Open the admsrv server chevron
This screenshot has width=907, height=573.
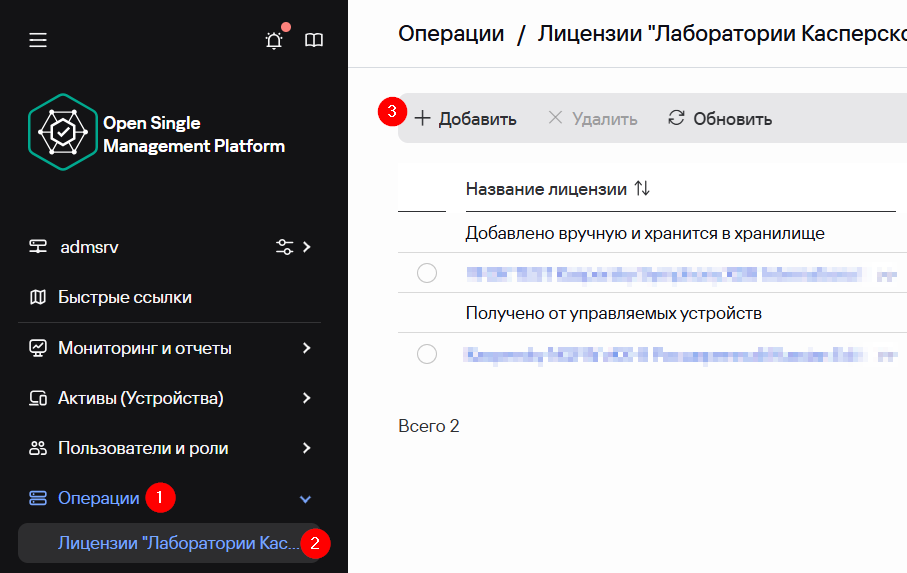[x=307, y=247]
